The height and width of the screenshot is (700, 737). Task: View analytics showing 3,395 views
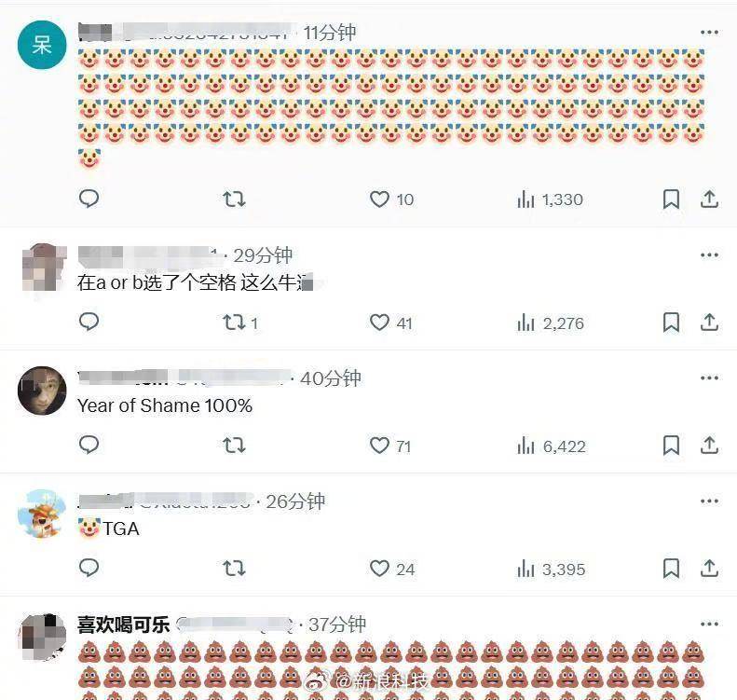pos(552,570)
